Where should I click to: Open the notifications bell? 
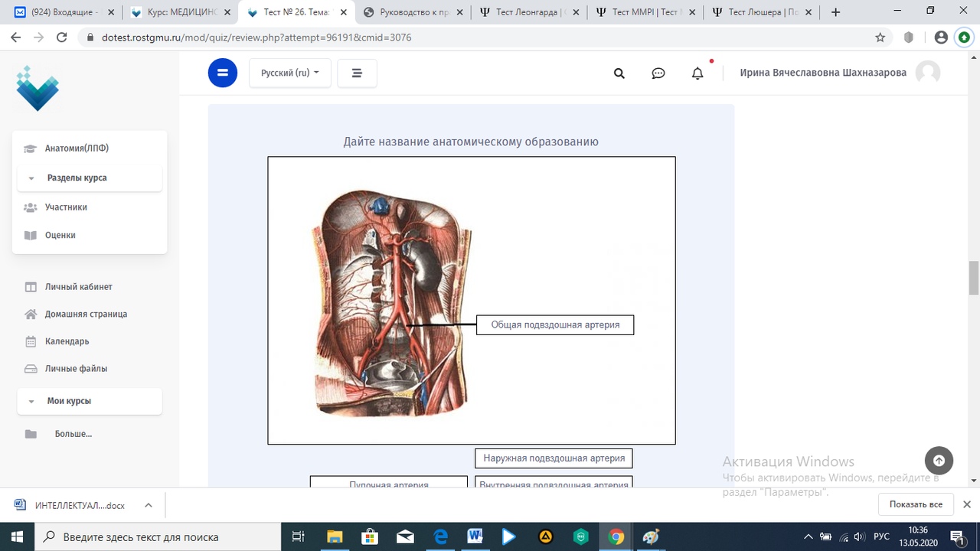[x=697, y=73]
